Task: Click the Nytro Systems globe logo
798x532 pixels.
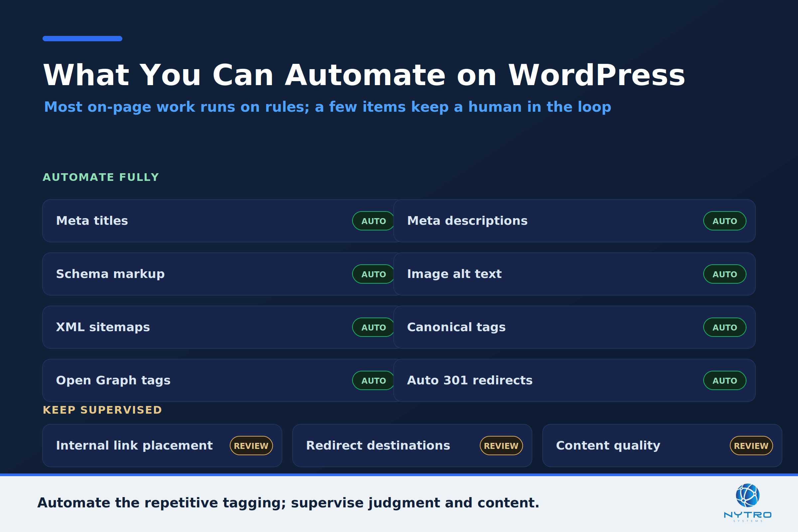Action: point(747,495)
